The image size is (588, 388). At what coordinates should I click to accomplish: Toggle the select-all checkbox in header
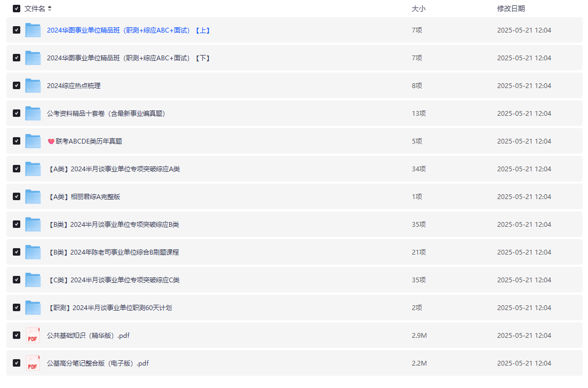17,9
